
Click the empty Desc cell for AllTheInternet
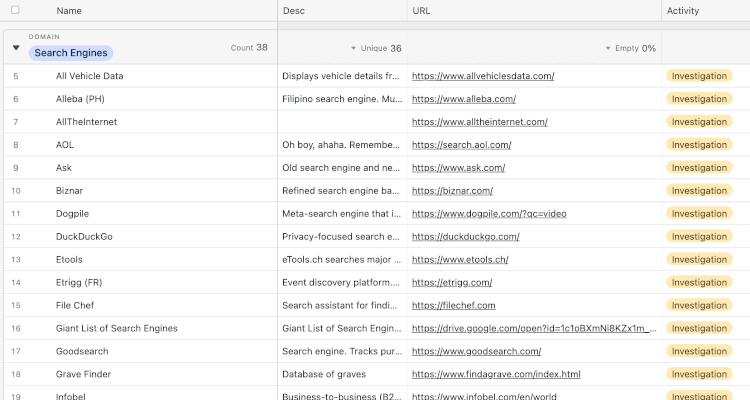click(342, 122)
